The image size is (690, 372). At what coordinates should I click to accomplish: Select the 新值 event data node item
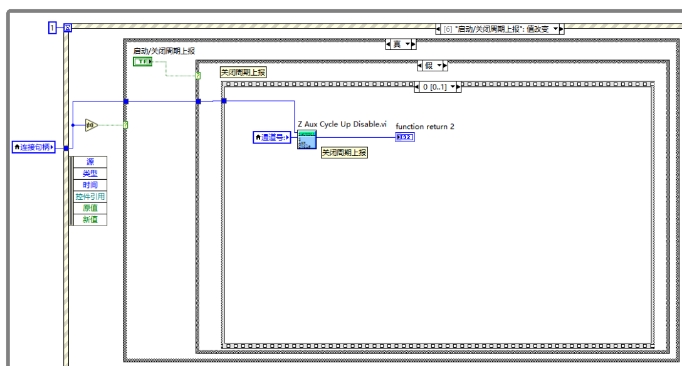(x=90, y=219)
